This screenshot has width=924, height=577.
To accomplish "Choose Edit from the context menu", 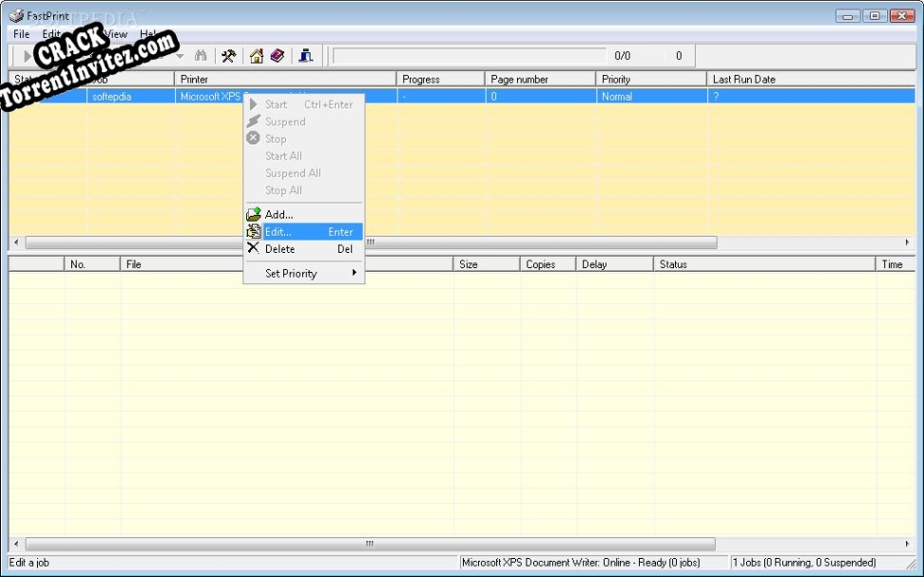I will pos(278,231).
